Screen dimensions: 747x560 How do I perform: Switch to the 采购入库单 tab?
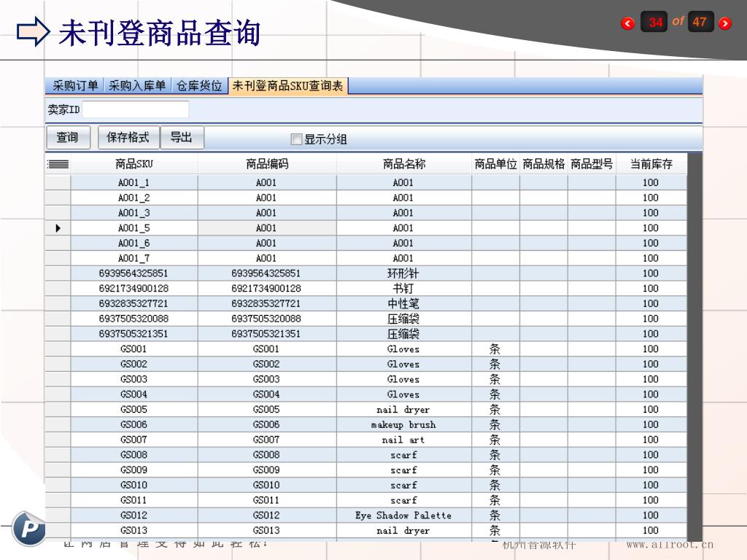click(136, 86)
